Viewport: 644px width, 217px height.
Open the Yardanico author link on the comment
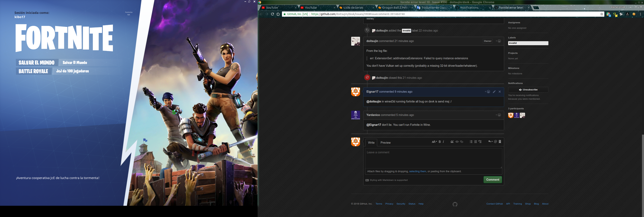[x=373, y=115]
